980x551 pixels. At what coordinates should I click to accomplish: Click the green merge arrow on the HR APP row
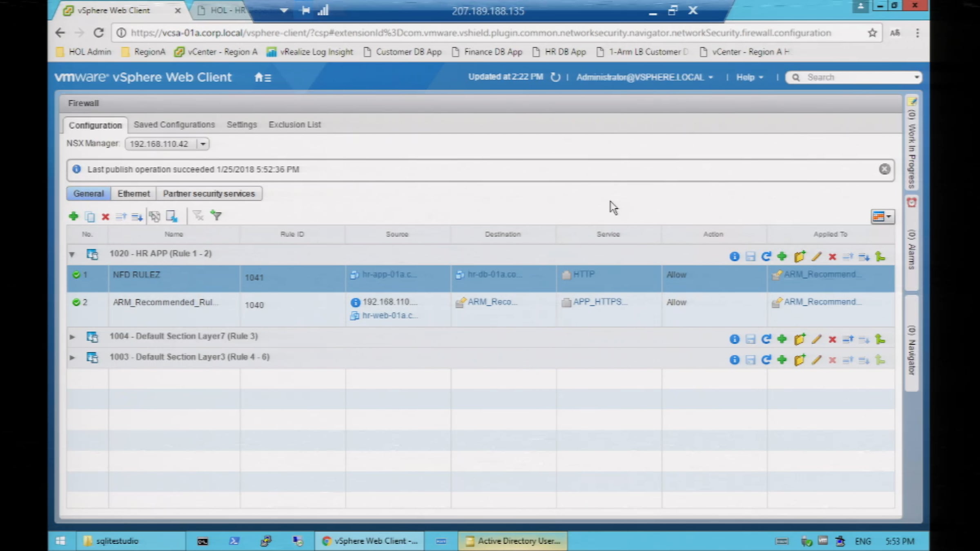(880, 256)
